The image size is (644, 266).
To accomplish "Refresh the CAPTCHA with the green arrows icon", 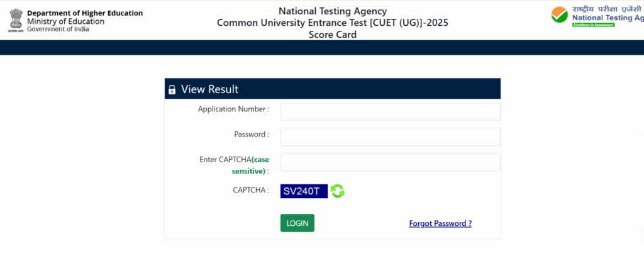I will (338, 191).
